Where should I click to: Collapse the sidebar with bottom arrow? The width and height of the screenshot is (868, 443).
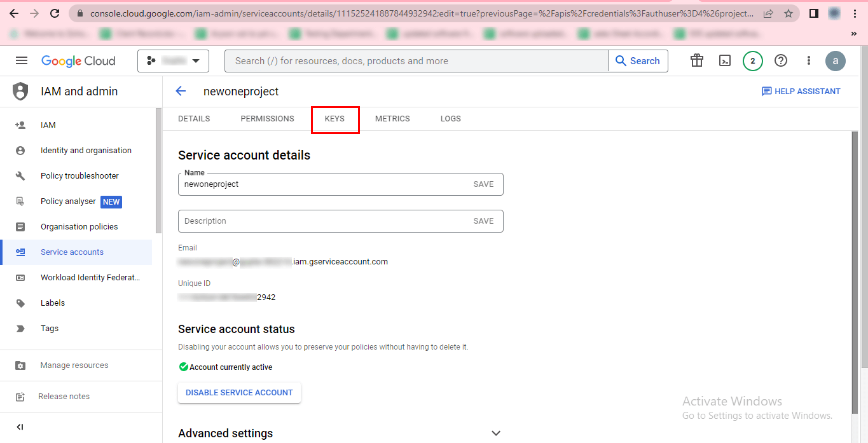[20, 427]
